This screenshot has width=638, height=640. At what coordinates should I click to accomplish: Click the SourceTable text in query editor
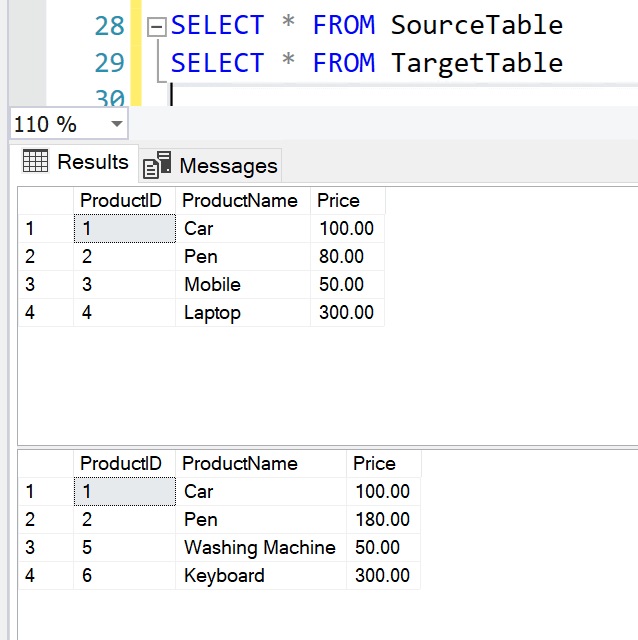click(476, 25)
